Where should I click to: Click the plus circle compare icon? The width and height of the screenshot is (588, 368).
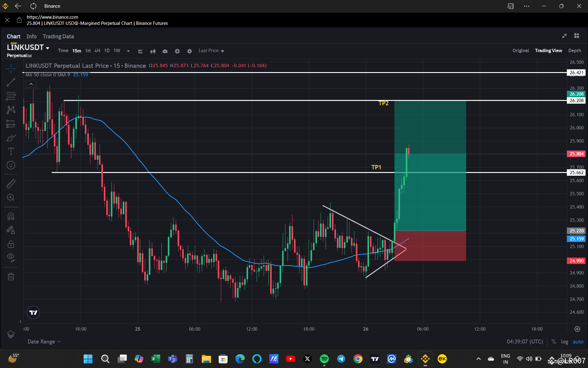click(x=177, y=51)
